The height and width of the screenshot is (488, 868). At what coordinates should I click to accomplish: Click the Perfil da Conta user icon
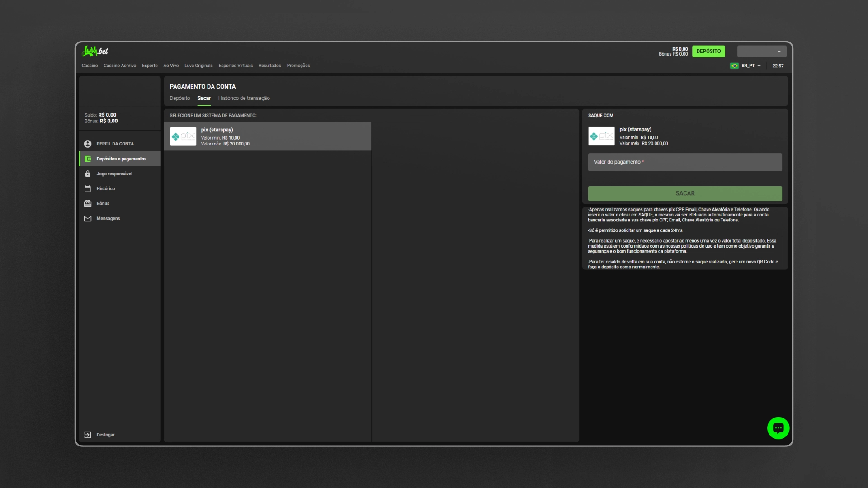[88, 144]
